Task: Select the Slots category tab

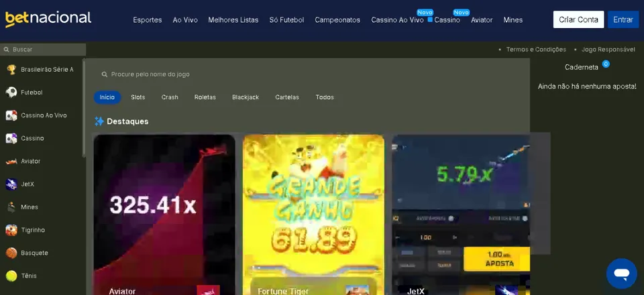Action: pos(138,97)
